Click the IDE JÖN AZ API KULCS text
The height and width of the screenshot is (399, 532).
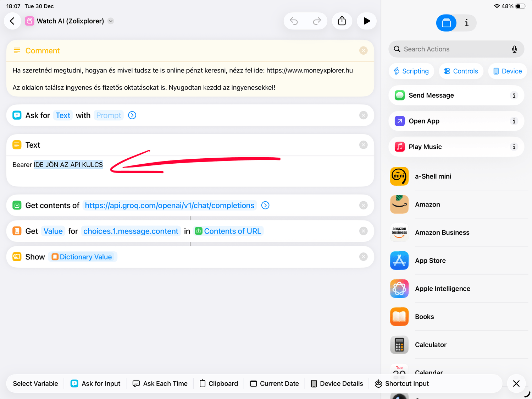[68, 165]
